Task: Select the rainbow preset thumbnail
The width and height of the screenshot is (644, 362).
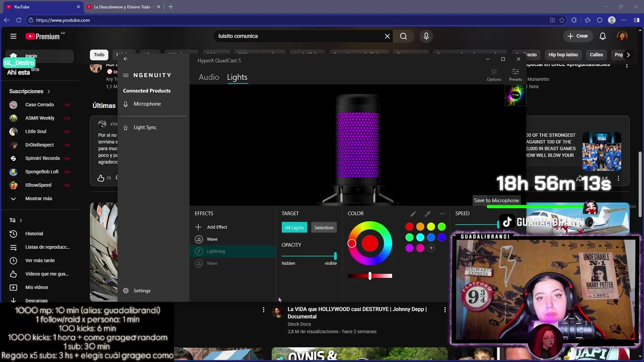Action: tap(515, 95)
